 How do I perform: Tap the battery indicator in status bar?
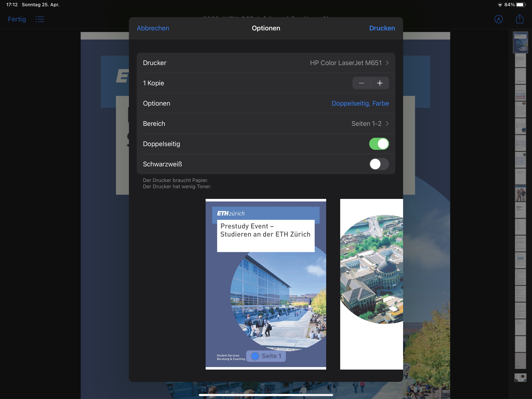pyautogui.click(x=521, y=4)
